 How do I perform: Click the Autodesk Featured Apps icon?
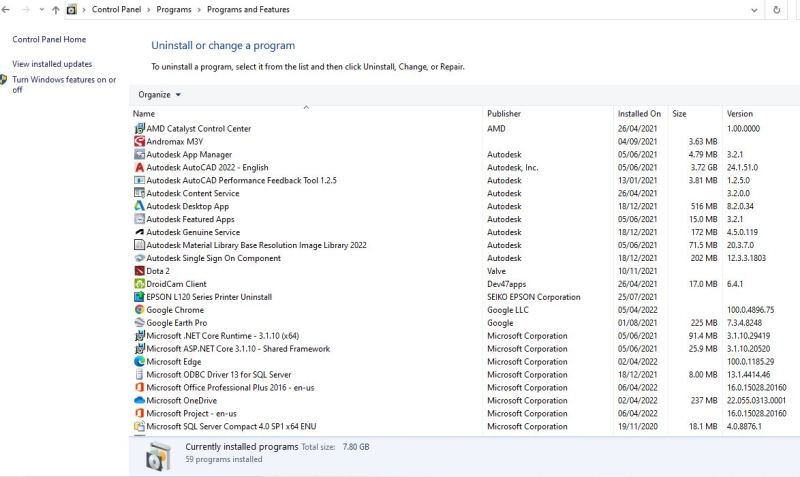[139, 219]
